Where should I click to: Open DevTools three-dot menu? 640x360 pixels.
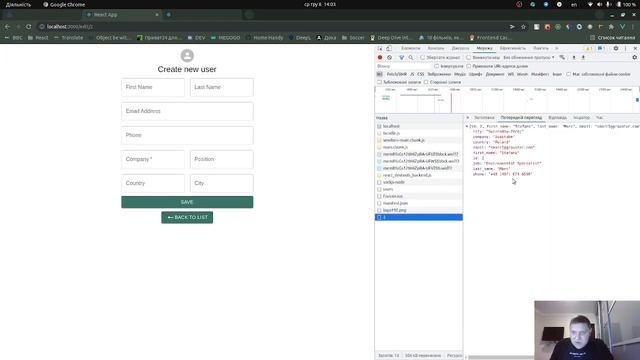(625, 48)
